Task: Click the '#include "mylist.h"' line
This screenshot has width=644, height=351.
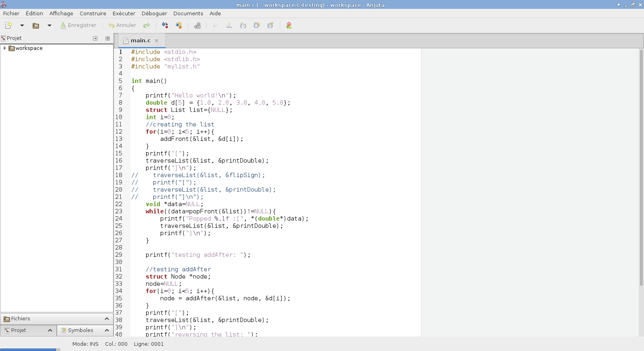Action: [165, 66]
